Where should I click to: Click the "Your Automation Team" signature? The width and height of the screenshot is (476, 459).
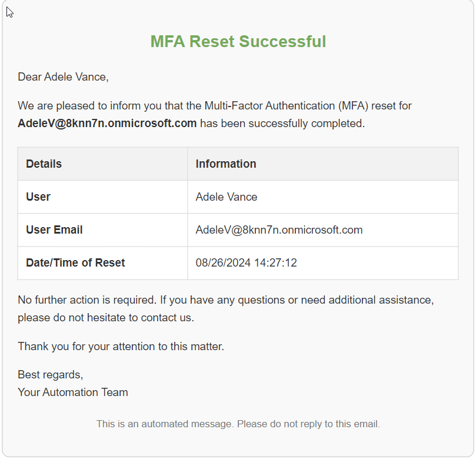click(73, 393)
